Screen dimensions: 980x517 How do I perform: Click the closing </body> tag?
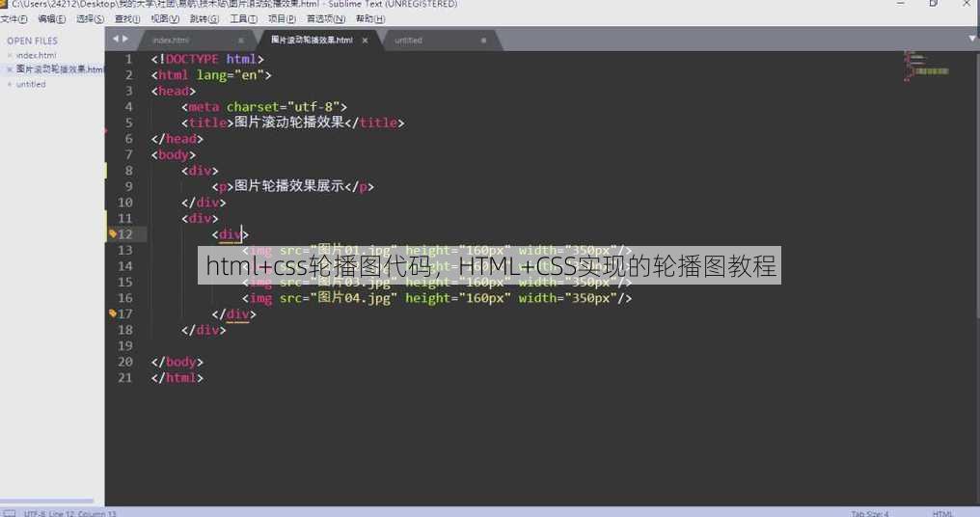[x=177, y=362]
